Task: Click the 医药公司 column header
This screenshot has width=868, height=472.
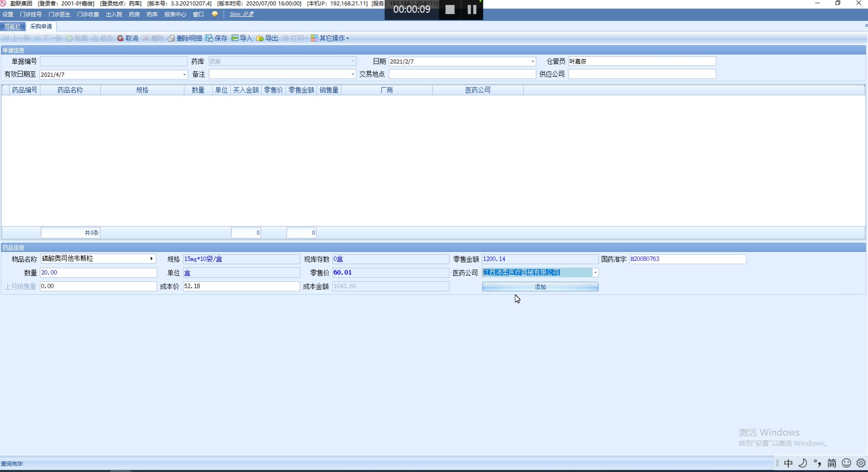Action: (478, 90)
